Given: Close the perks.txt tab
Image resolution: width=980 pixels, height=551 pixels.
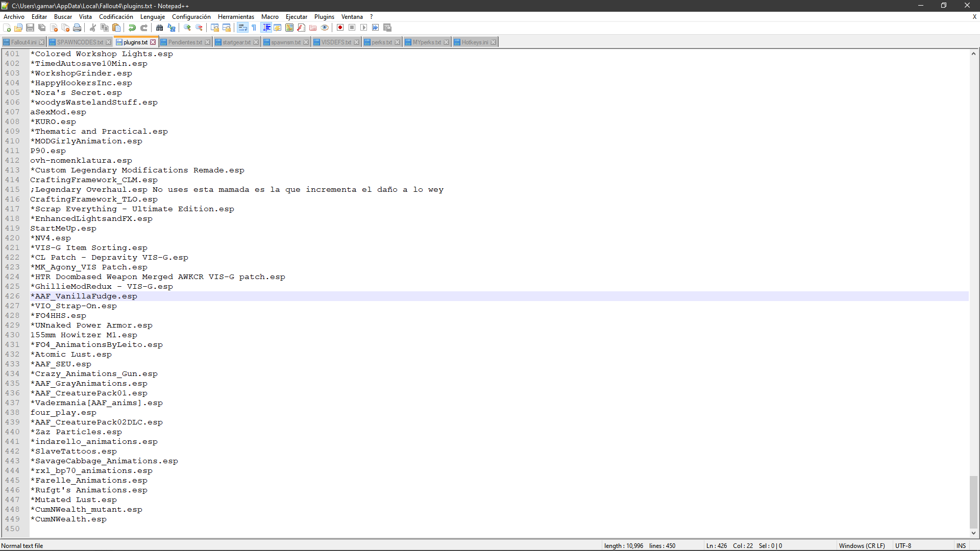Looking at the screenshot, I should [x=398, y=42].
